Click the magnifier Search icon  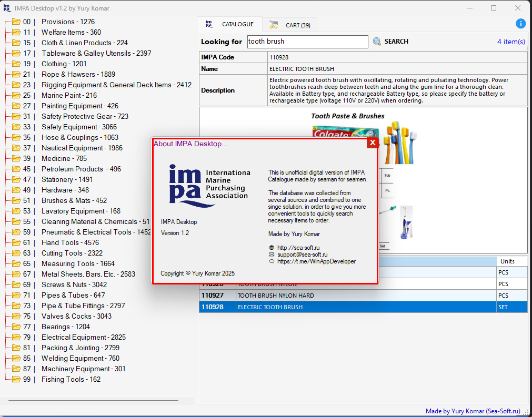click(x=377, y=42)
